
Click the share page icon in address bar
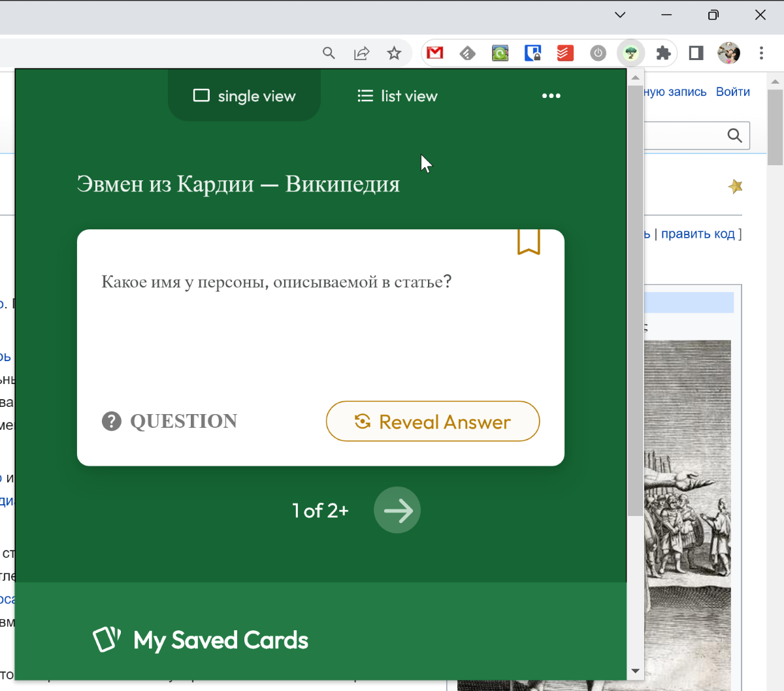click(x=361, y=53)
